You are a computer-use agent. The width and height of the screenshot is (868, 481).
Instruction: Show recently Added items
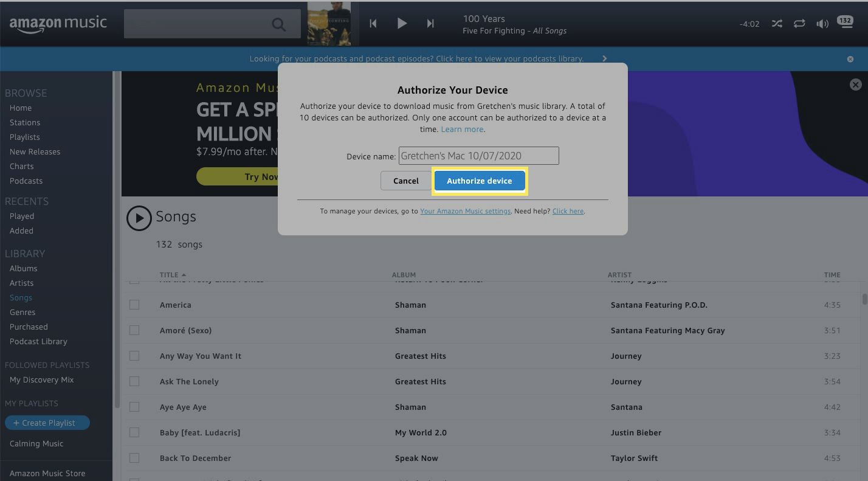click(x=21, y=230)
